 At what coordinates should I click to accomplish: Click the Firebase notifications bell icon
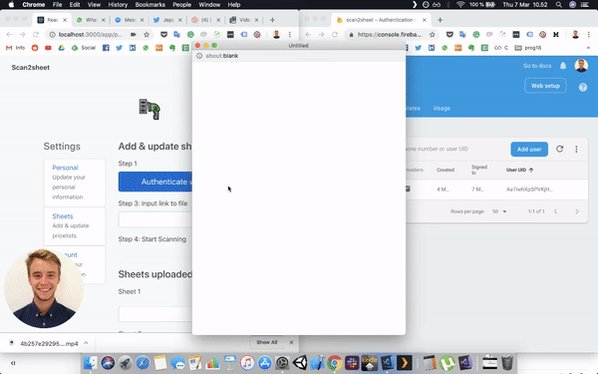point(563,66)
